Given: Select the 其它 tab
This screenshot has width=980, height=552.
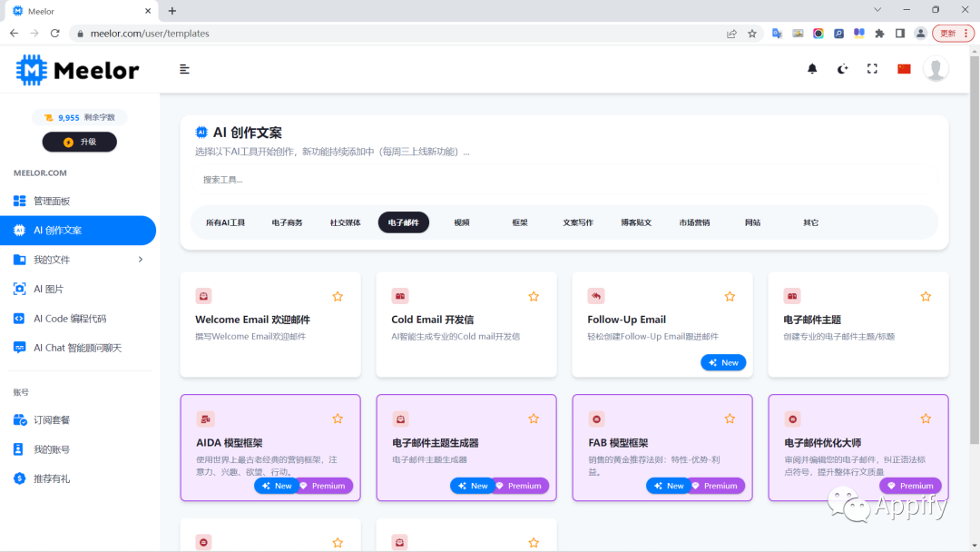Looking at the screenshot, I should pos(810,222).
